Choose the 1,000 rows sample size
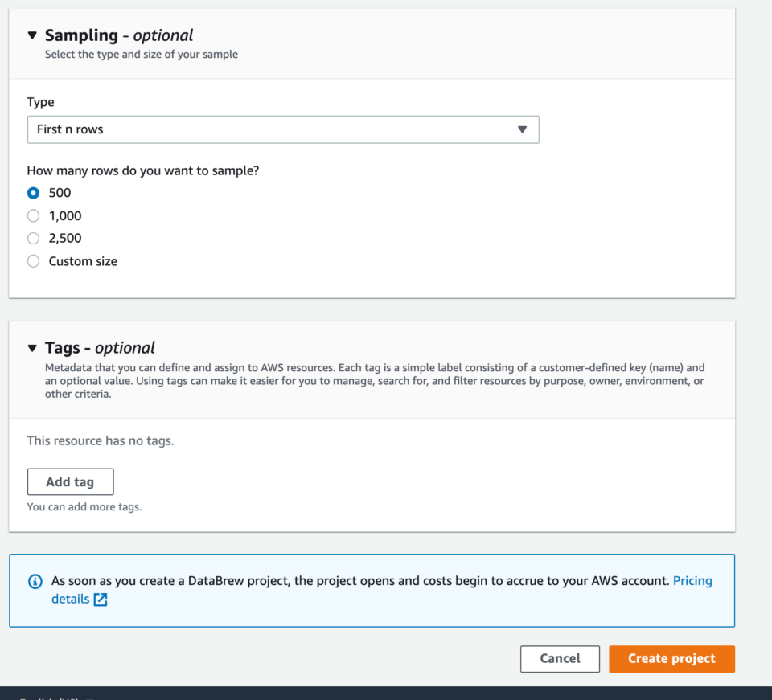The width and height of the screenshot is (772, 700). (32, 215)
